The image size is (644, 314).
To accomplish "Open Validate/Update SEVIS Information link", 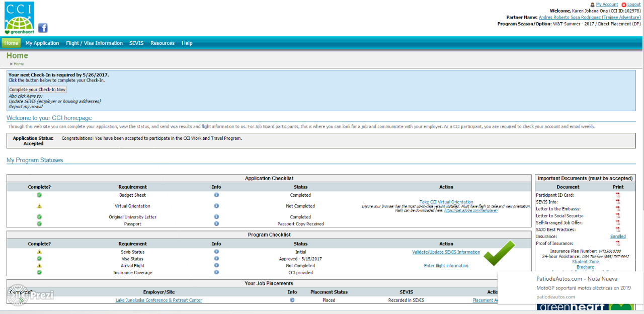I will [x=446, y=252].
